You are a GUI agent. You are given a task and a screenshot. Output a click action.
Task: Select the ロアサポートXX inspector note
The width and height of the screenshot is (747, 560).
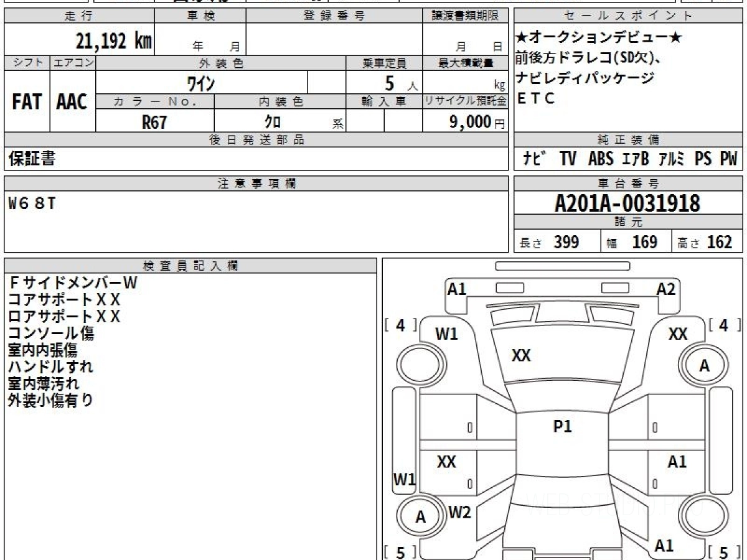pos(64,316)
